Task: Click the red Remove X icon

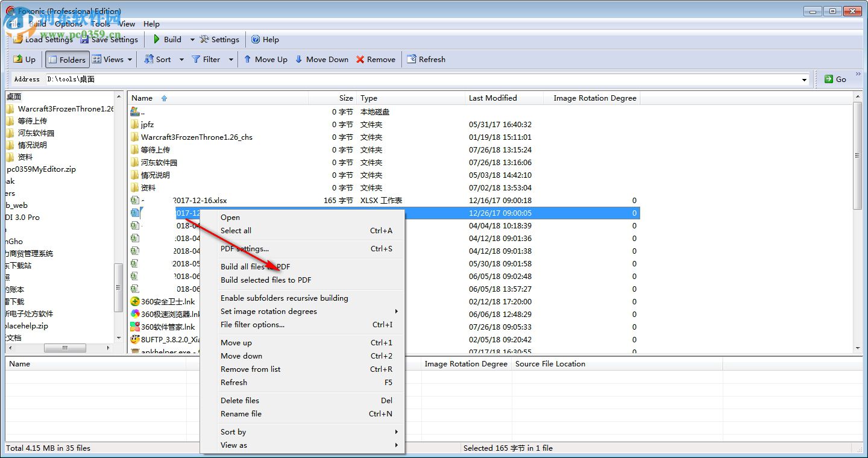Action: tap(360, 60)
